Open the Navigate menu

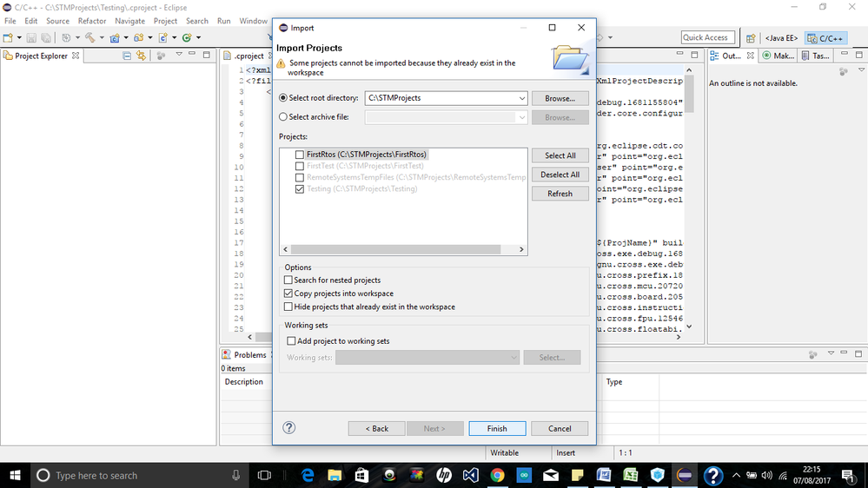pos(129,21)
